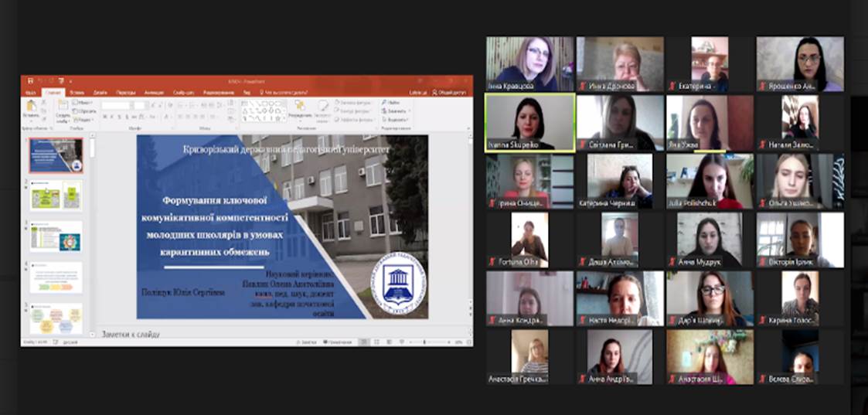The width and height of the screenshot is (868, 415).
Task: Click the Replace button in the editing group
Action: tap(393, 111)
